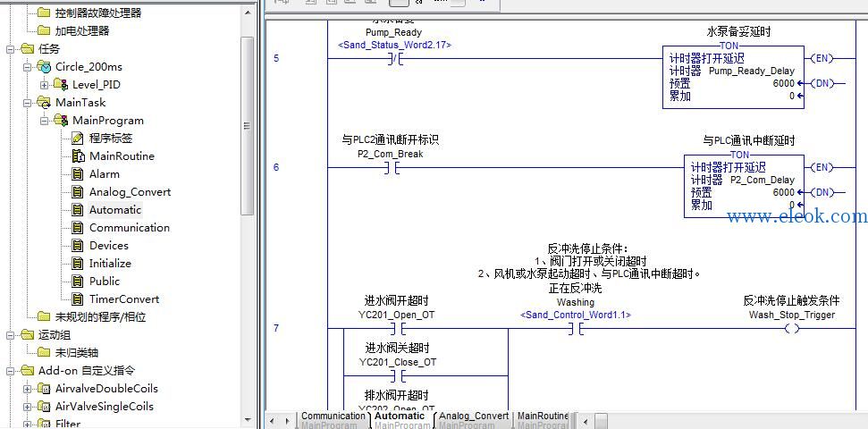Select rung number 6

(276, 167)
